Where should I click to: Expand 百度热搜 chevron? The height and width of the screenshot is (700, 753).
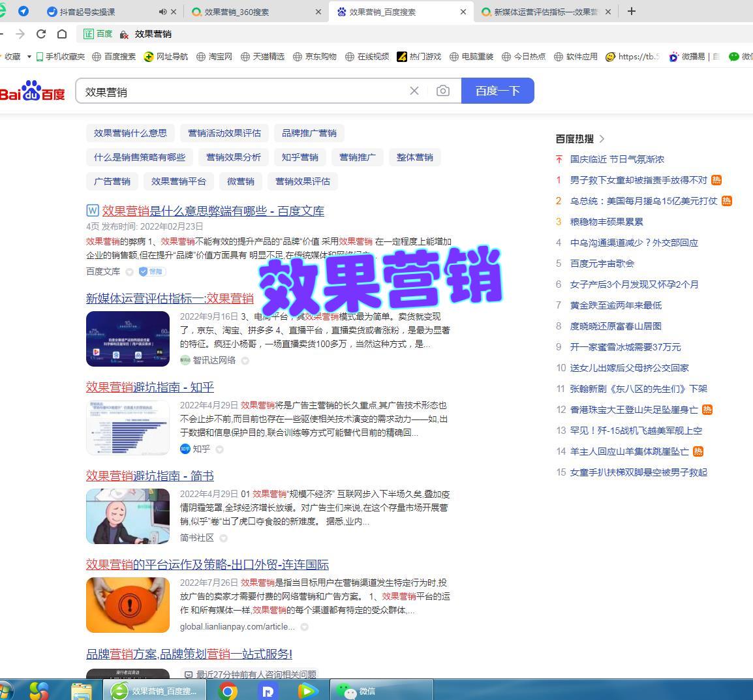pyautogui.click(x=602, y=139)
